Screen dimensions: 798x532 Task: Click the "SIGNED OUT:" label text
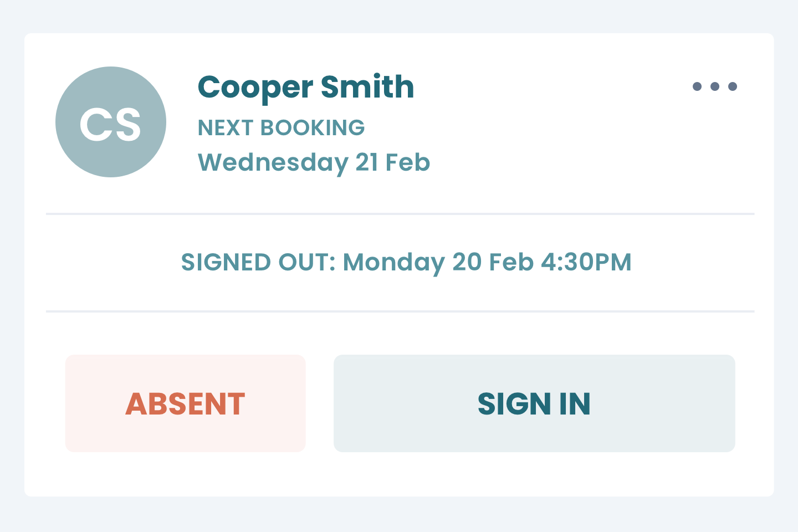click(x=258, y=263)
